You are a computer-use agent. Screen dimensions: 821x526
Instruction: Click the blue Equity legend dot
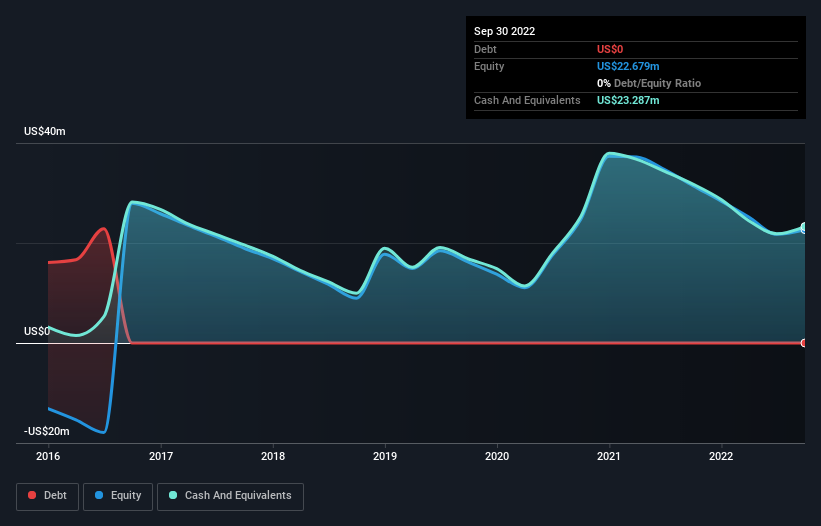click(x=99, y=495)
